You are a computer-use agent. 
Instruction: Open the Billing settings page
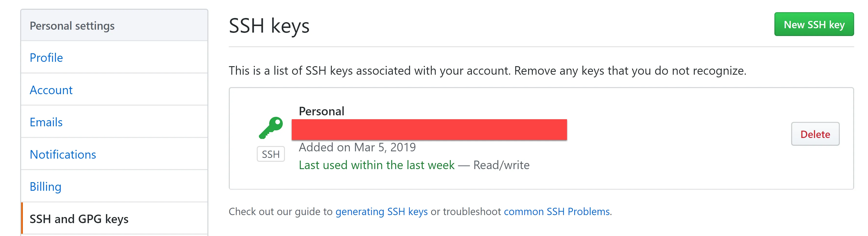click(x=45, y=186)
